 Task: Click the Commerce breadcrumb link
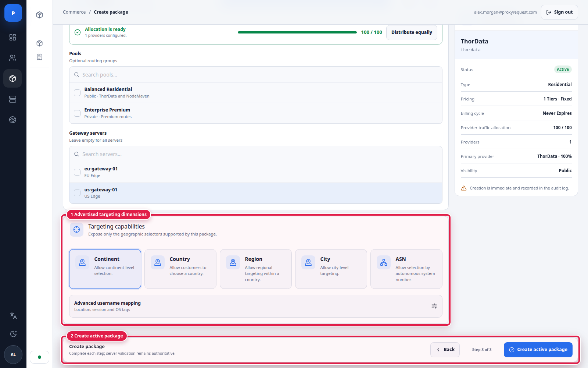tap(74, 12)
